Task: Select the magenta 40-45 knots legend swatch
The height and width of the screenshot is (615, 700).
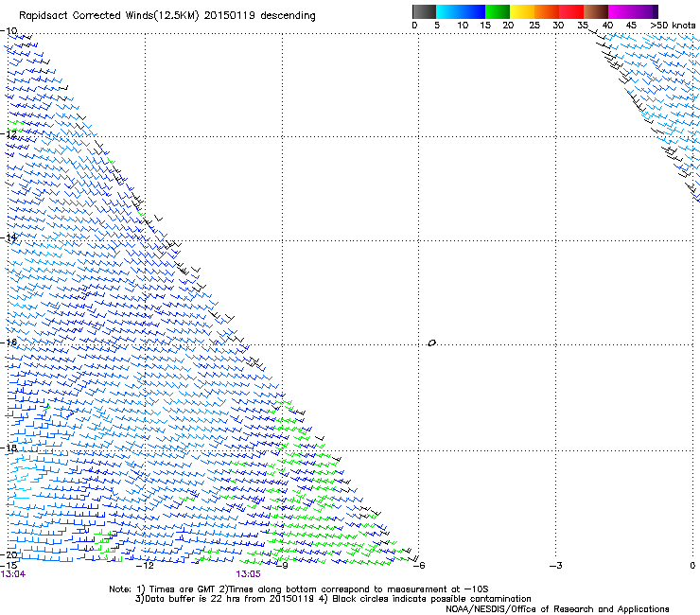Action: pyautogui.click(x=621, y=11)
